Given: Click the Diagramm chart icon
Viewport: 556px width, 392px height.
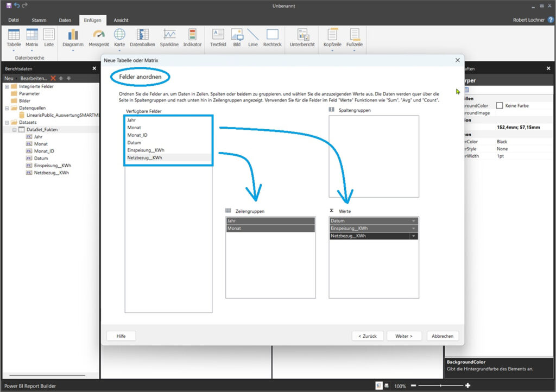Looking at the screenshot, I should click(73, 35).
